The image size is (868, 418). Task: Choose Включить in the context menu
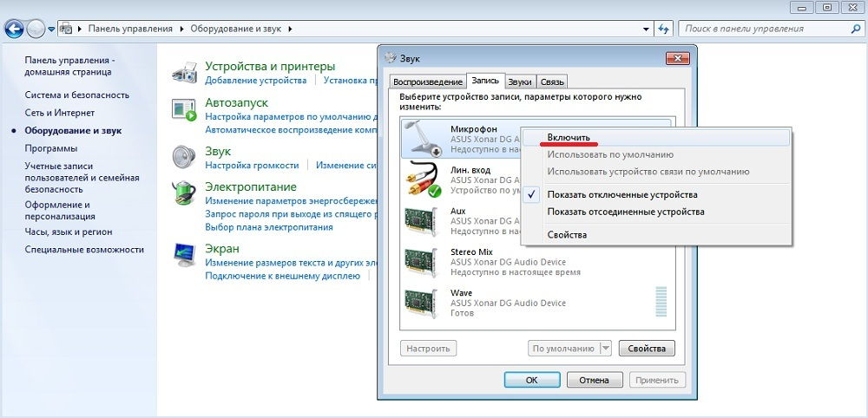[569, 137]
